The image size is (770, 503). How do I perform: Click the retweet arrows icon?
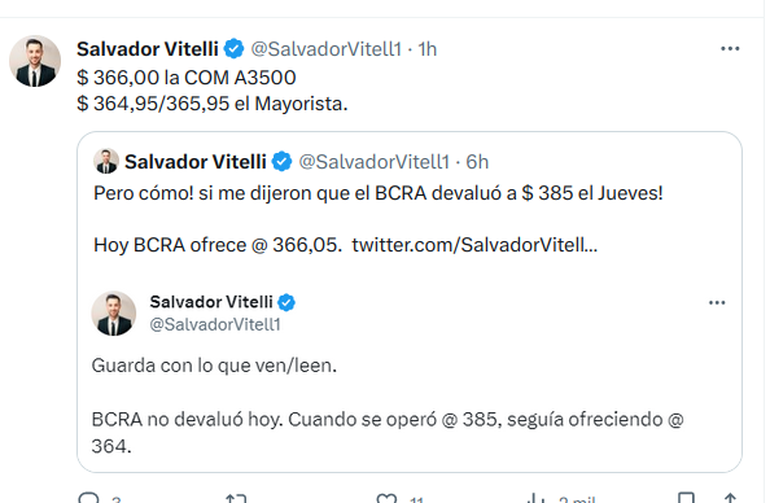(x=236, y=497)
